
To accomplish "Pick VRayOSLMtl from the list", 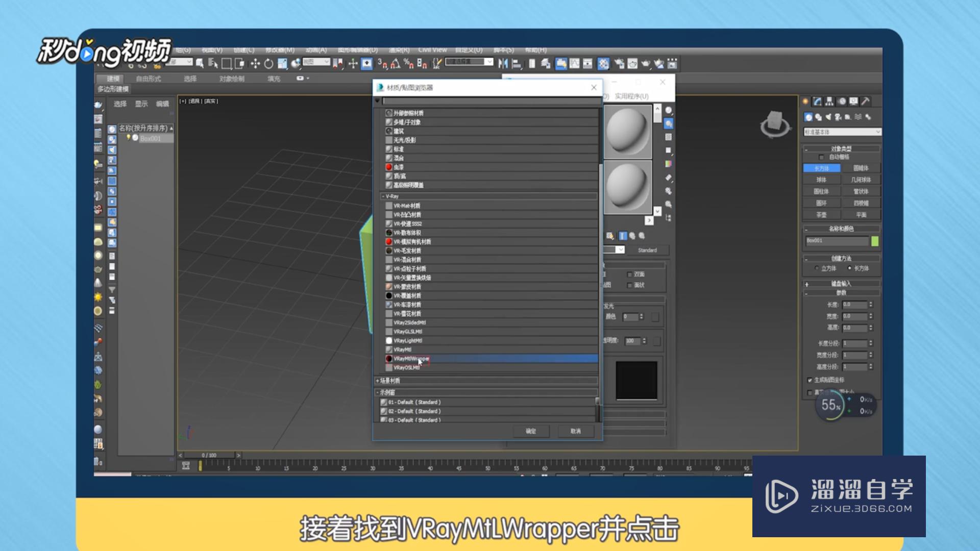I will click(491, 367).
